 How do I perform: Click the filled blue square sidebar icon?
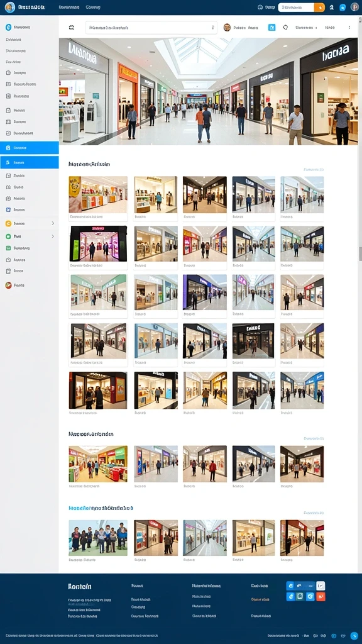coord(8,210)
